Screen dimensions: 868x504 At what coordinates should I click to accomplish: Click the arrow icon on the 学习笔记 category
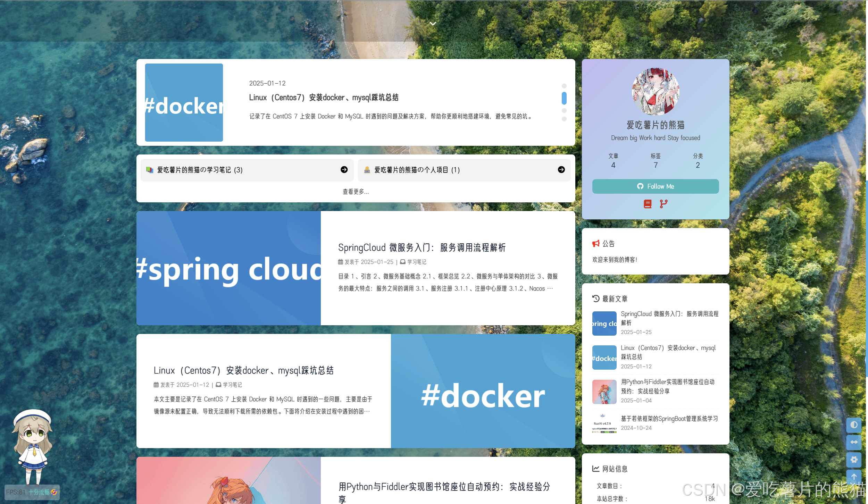344,170
